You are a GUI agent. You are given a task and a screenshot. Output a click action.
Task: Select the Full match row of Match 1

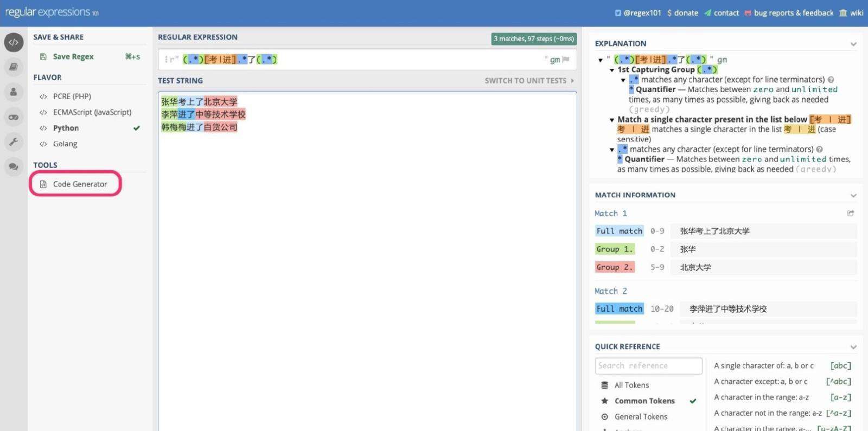pyautogui.click(x=726, y=231)
